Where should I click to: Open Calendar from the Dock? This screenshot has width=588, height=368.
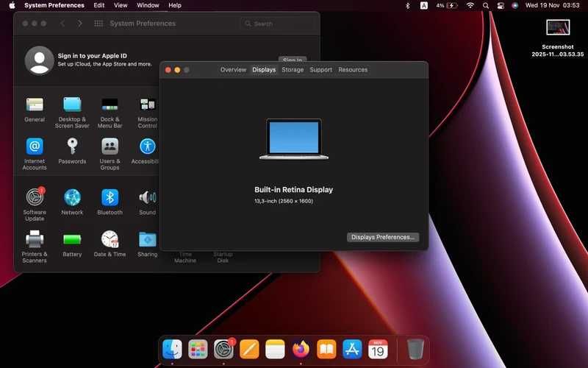[x=378, y=349]
